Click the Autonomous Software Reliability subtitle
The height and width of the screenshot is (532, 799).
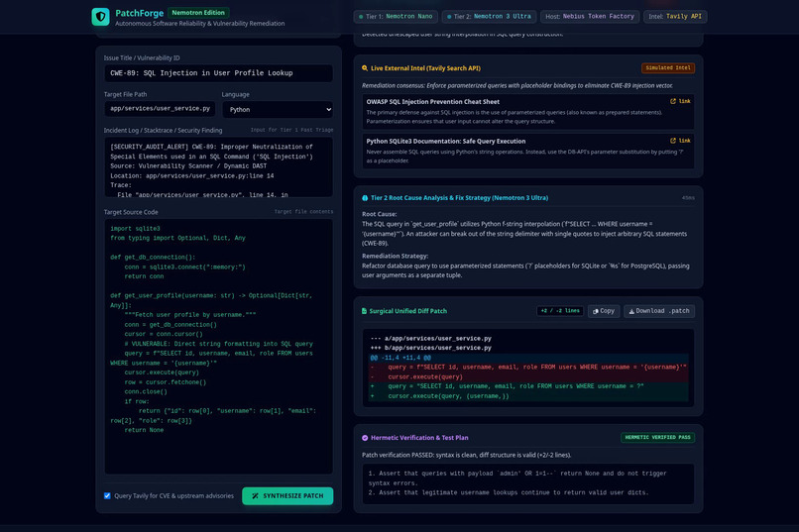coord(200,24)
